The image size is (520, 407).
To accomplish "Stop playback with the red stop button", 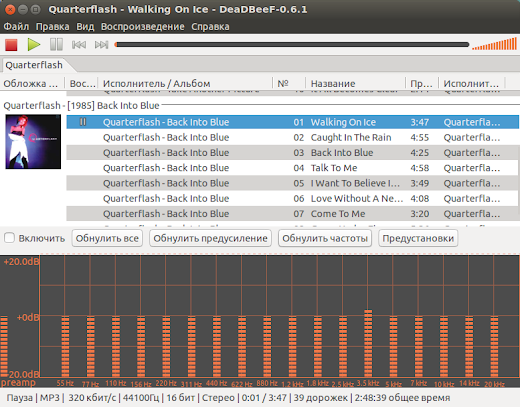I will click(x=11, y=45).
